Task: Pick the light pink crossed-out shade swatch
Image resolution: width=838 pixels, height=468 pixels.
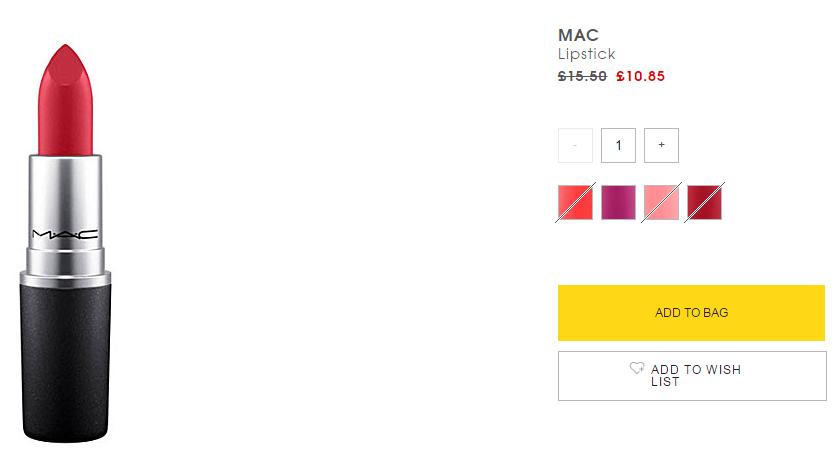Action: [x=661, y=203]
